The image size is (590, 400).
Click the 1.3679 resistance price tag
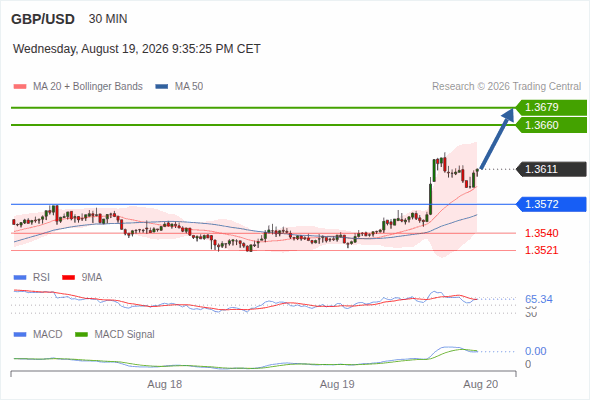(x=551, y=108)
